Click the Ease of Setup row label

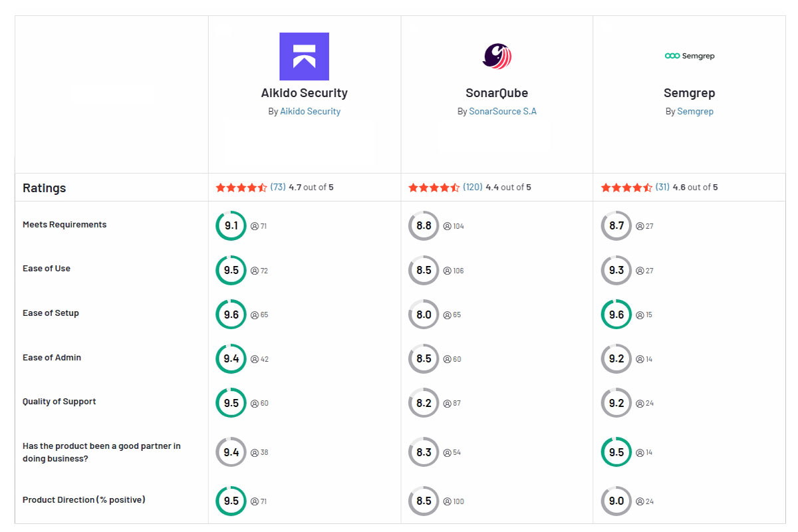pos(51,313)
